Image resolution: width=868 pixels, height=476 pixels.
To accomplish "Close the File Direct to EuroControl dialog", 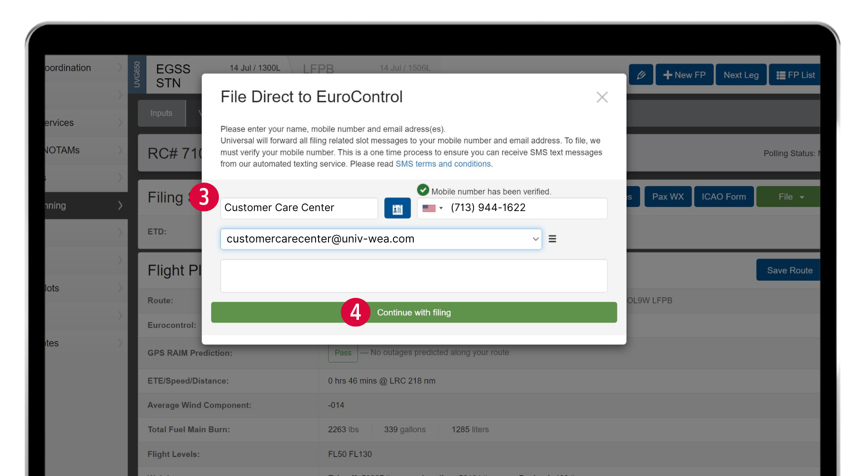I will 602,97.
